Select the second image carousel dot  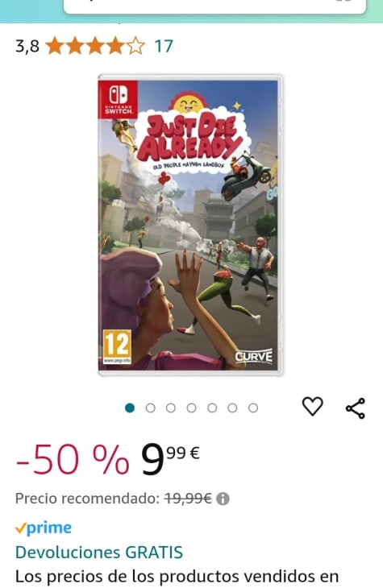[151, 408]
